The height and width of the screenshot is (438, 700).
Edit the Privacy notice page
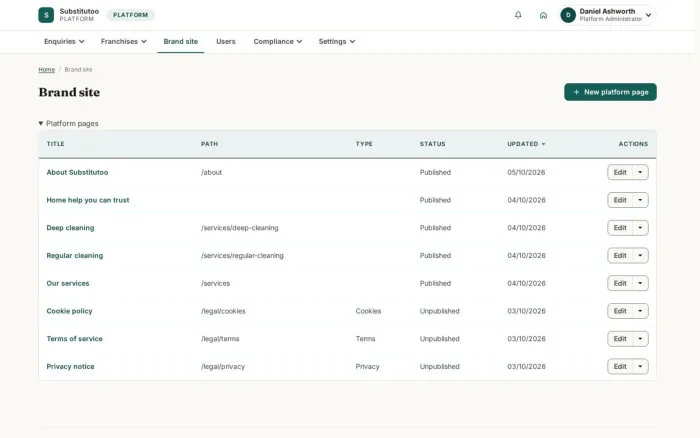(620, 366)
